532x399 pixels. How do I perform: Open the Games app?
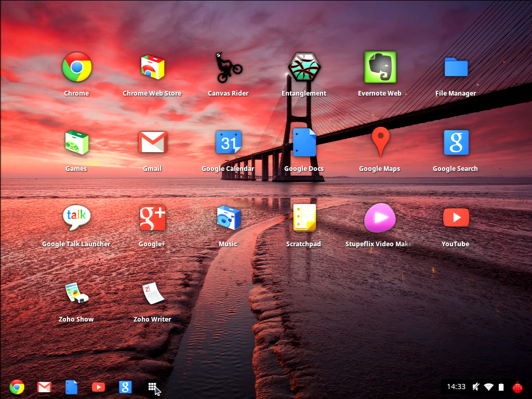[76, 143]
